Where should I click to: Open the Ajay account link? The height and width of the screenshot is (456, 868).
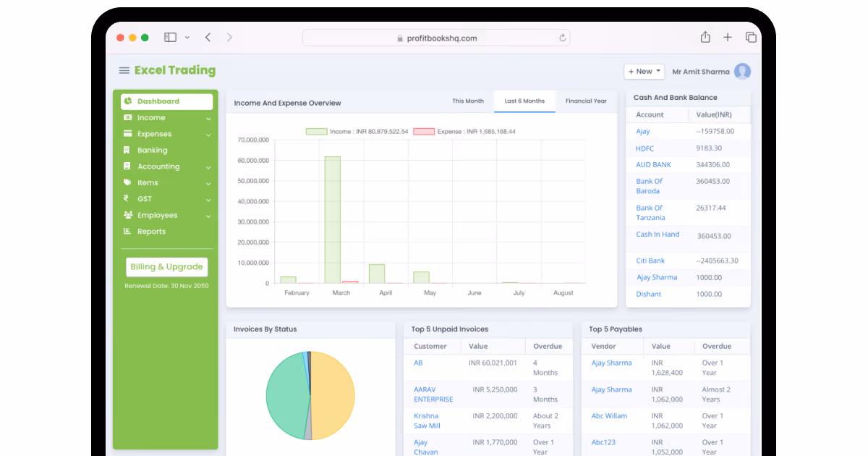643,131
